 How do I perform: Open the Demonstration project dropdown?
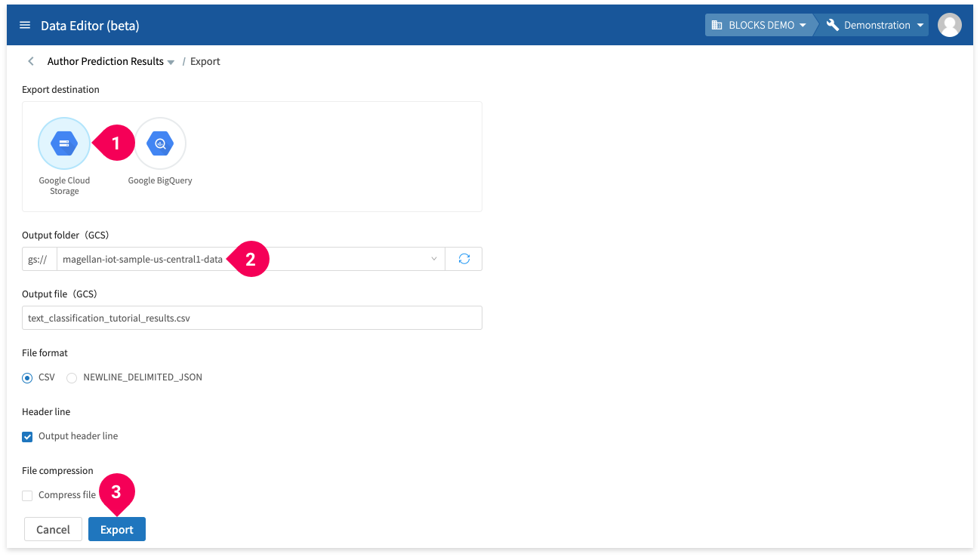click(874, 25)
